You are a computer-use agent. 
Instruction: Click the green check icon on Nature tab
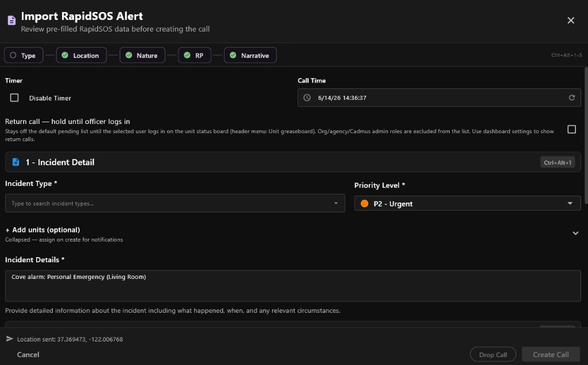click(129, 55)
